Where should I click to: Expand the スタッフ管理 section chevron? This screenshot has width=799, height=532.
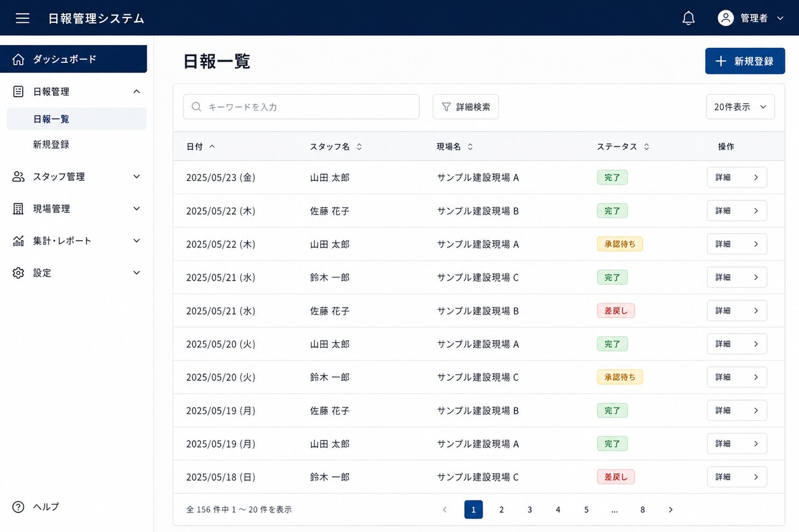[x=136, y=177]
